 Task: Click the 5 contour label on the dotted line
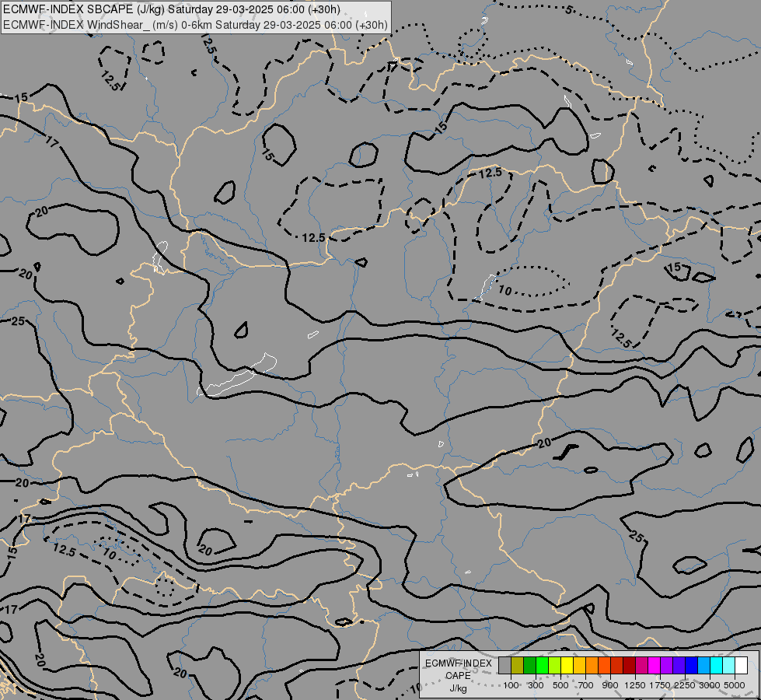coord(569,9)
